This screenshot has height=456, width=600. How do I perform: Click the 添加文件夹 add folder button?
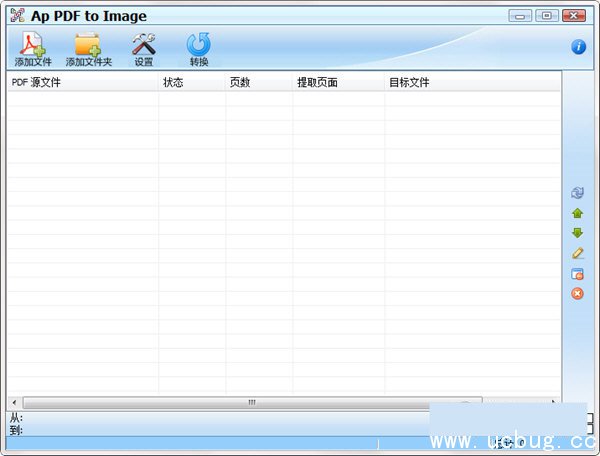tap(88, 49)
